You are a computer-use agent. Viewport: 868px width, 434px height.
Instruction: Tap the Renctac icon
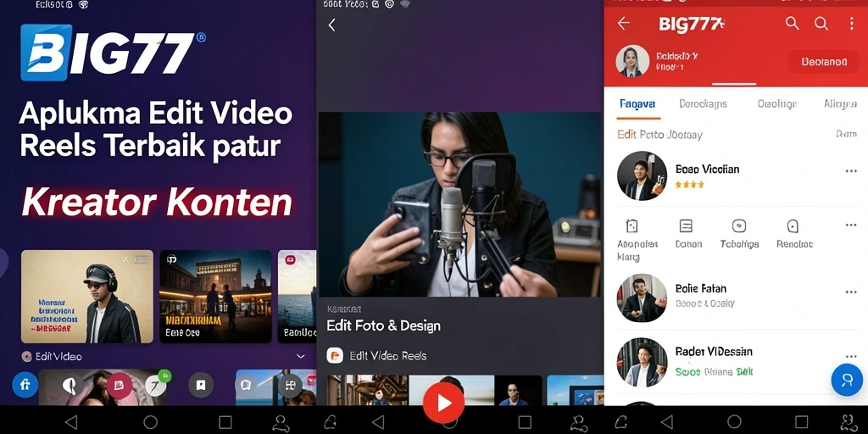[x=793, y=225]
